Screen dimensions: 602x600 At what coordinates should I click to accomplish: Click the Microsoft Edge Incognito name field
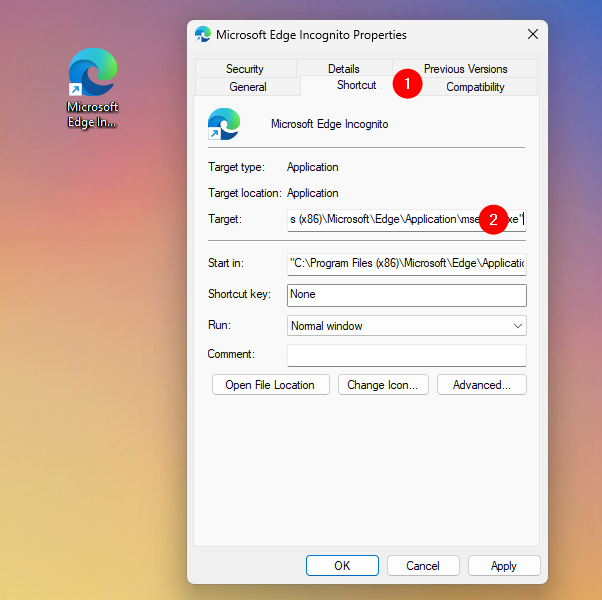click(329, 124)
